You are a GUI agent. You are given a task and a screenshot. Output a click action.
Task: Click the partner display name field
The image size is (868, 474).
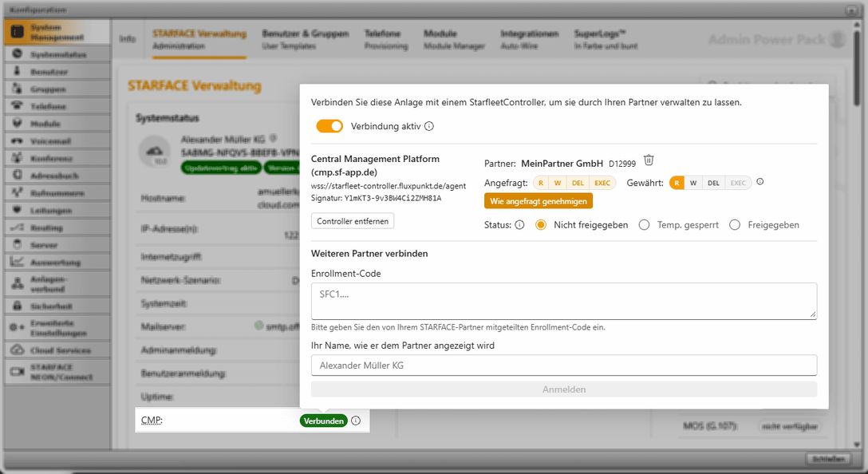click(563, 365)
